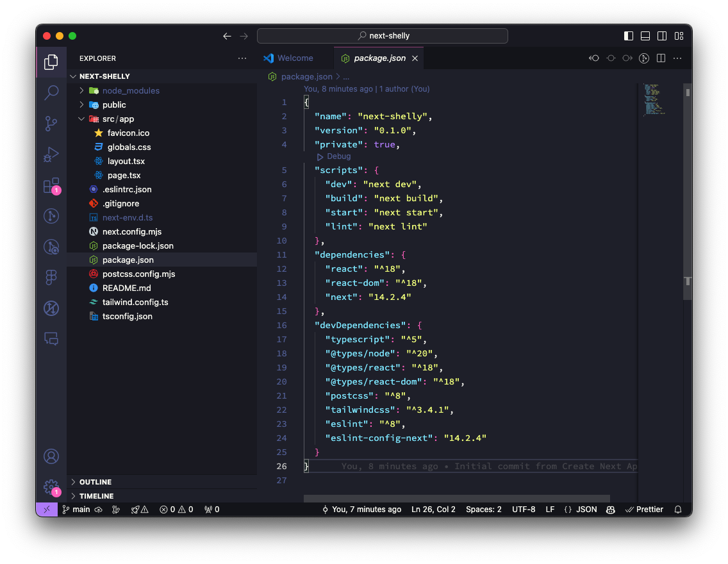Open tsconfig.json file
This screenshot has width=728, height=564.
[x=161, y=316]
